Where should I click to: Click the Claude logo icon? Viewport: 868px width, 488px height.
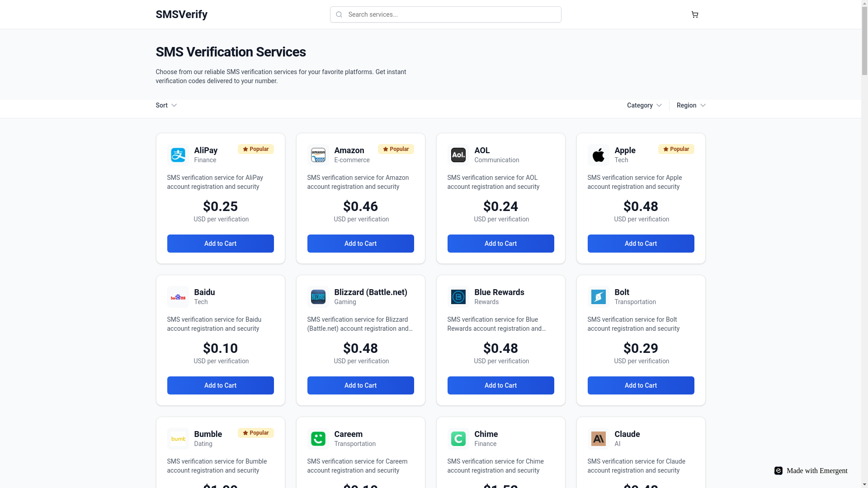tap(598, 439)
